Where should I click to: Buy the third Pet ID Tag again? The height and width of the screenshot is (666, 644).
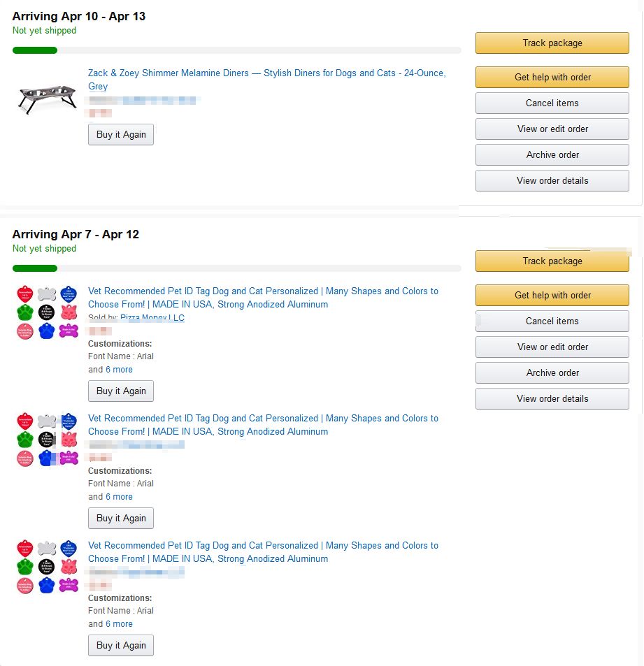click(121, 645)
